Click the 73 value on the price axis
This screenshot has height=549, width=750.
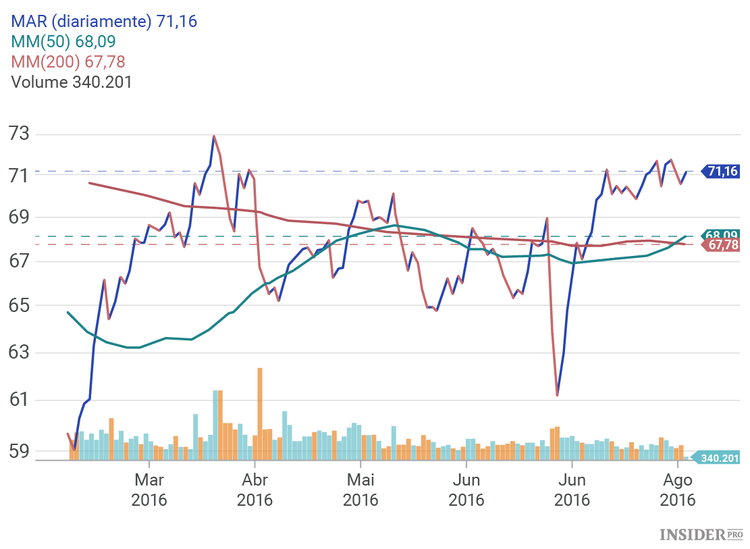(19, 134)
